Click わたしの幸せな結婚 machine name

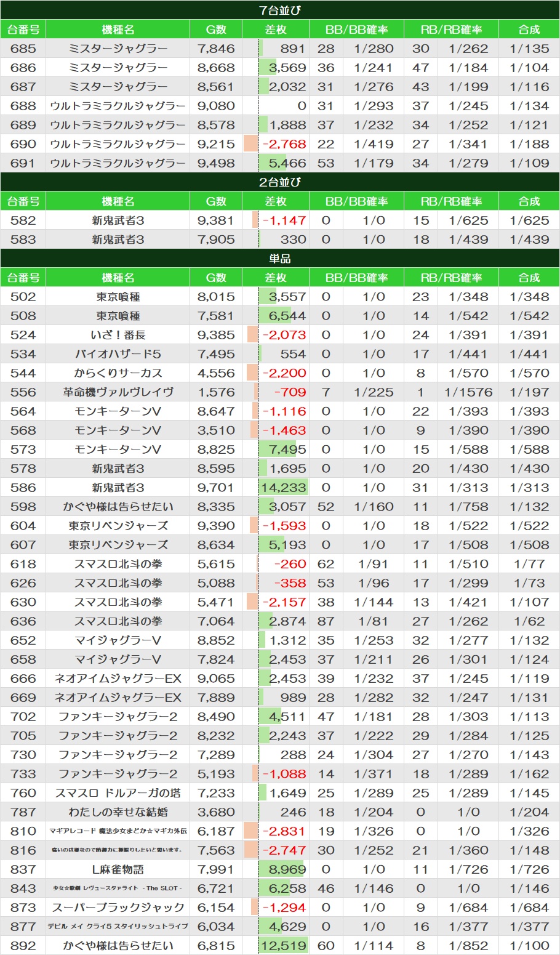coord(118,812)
